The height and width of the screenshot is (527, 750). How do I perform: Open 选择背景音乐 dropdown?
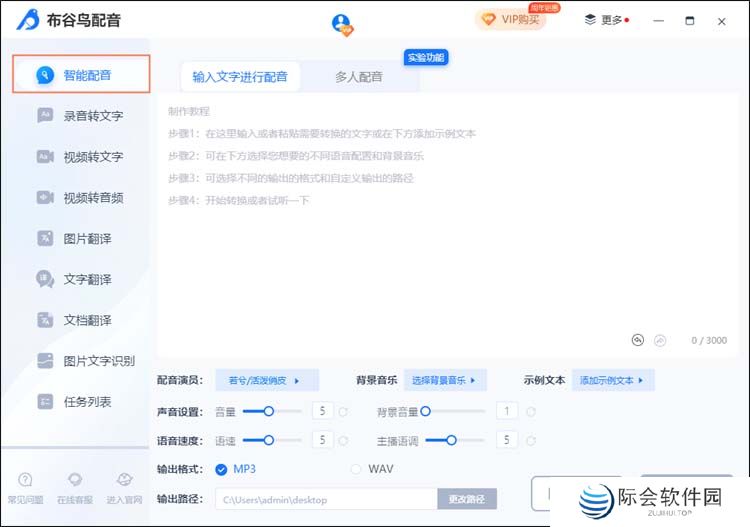445,380
